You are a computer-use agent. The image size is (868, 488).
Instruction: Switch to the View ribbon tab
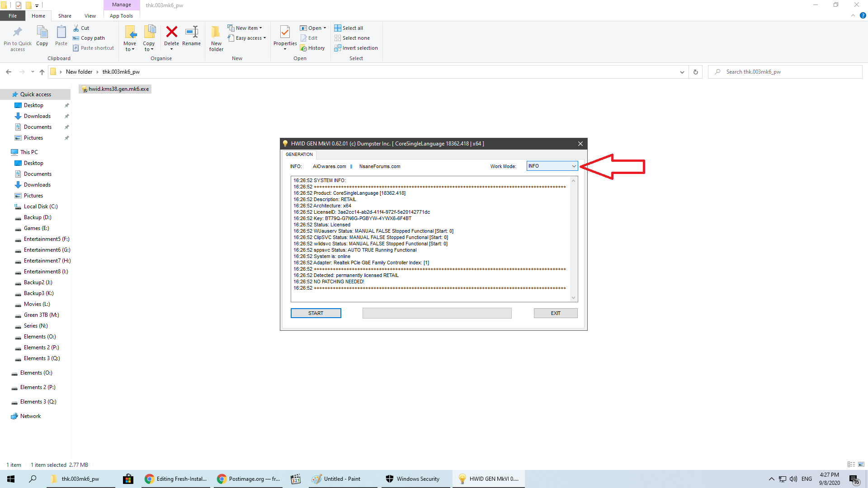coord(90,16)
